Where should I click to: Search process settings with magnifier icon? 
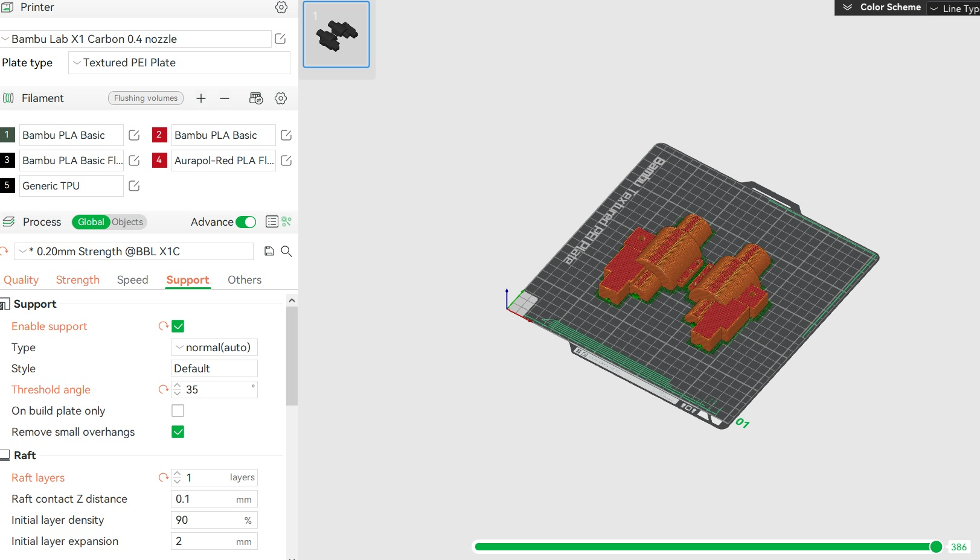[x=287, y=251]
